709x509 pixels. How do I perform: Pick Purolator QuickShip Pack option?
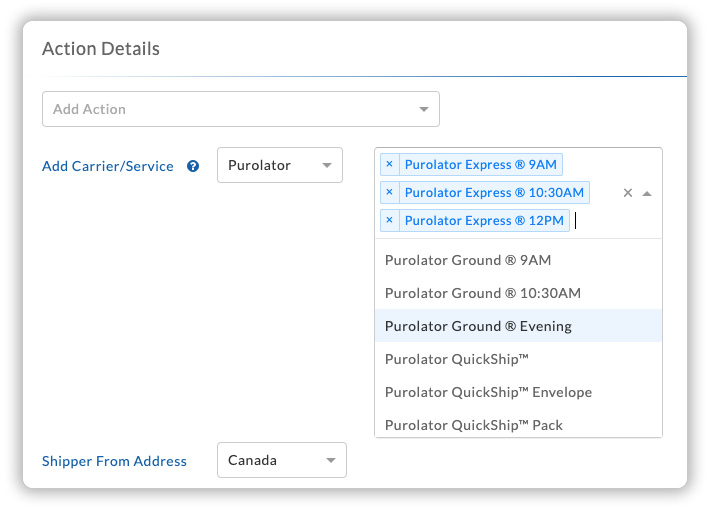coord(518,425)
